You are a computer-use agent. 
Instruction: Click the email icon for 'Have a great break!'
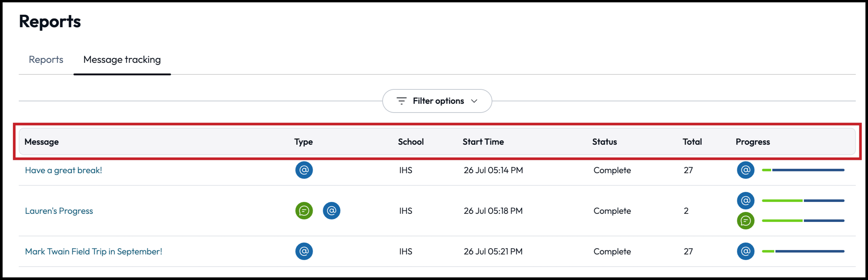304,170
